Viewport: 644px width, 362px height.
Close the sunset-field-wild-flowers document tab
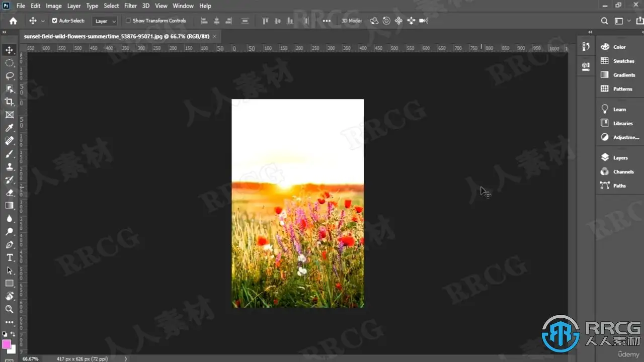coord(215,36)
